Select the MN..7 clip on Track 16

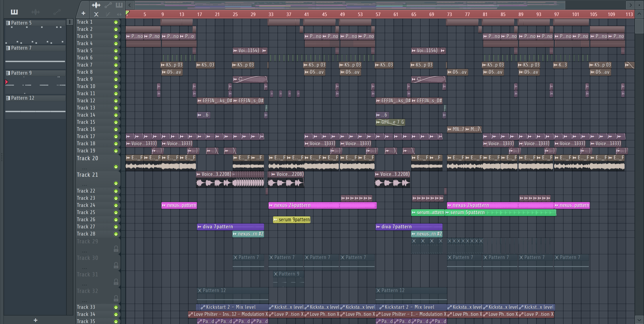tap(456, 129)
